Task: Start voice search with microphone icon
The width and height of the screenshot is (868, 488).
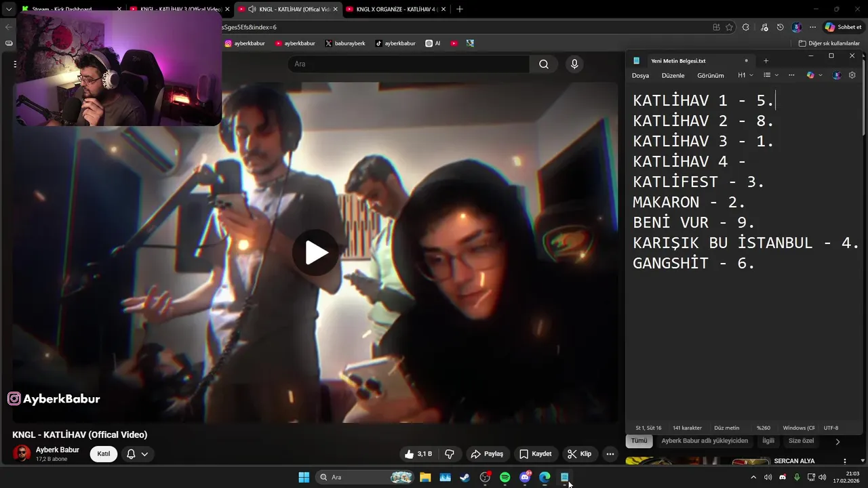Action: point(574,64)
